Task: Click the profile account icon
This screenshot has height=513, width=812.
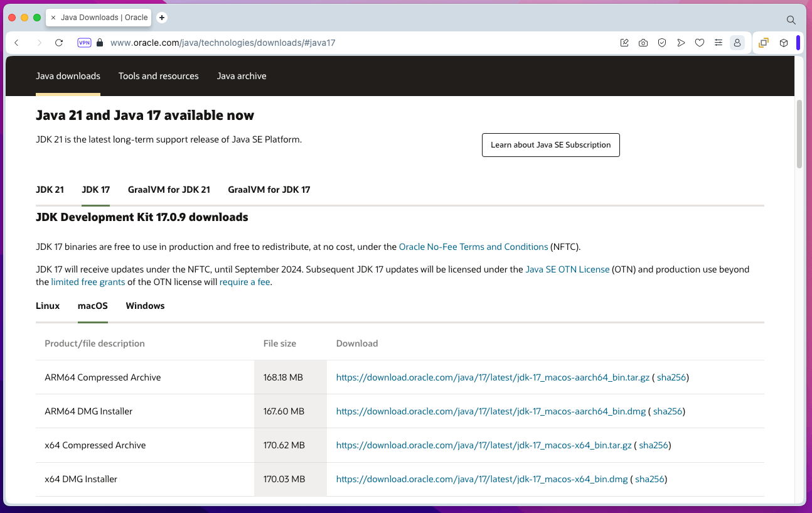Action: pyautogui.click(x=737, y=43)
